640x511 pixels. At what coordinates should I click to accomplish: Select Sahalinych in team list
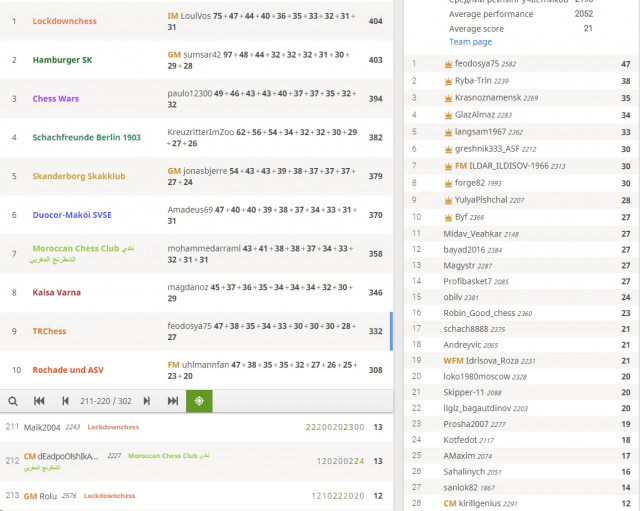click(x=464, y=472)
